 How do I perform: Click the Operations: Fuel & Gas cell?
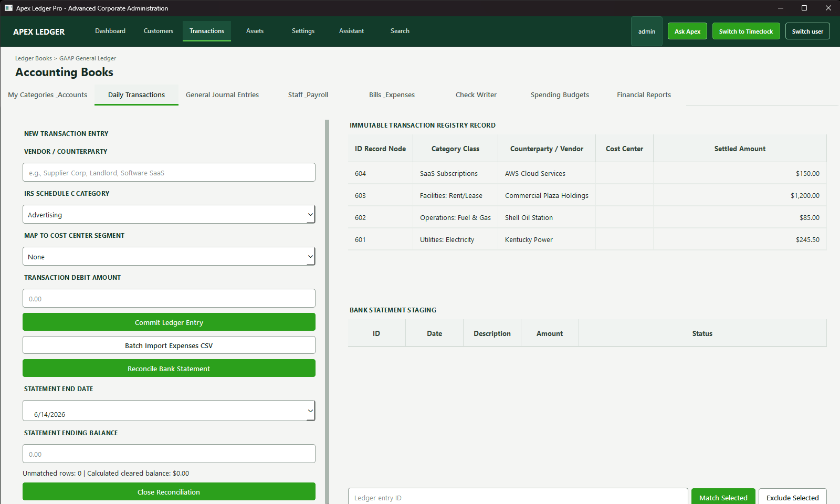coord(455,217)
